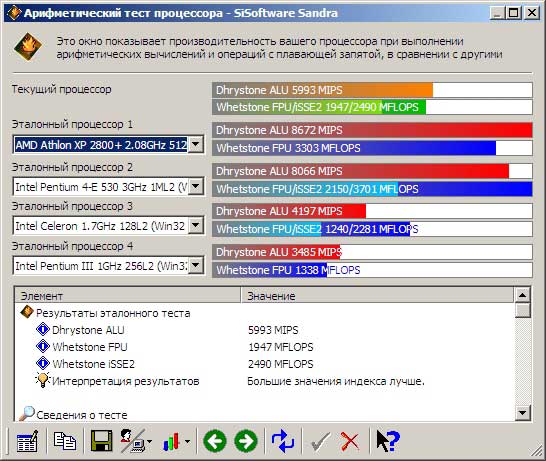Refresh the benchmark with the blue arrows icon
This screenshot has height=461, width=546.
(283, 441)
